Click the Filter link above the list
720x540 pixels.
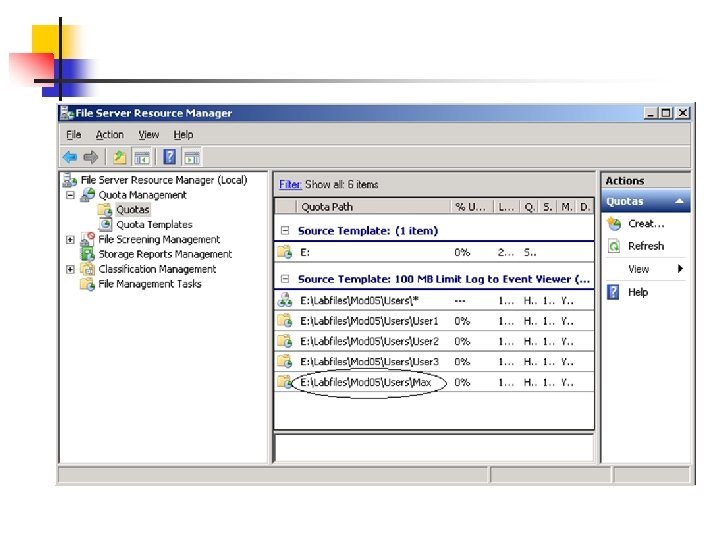(290, 184)
